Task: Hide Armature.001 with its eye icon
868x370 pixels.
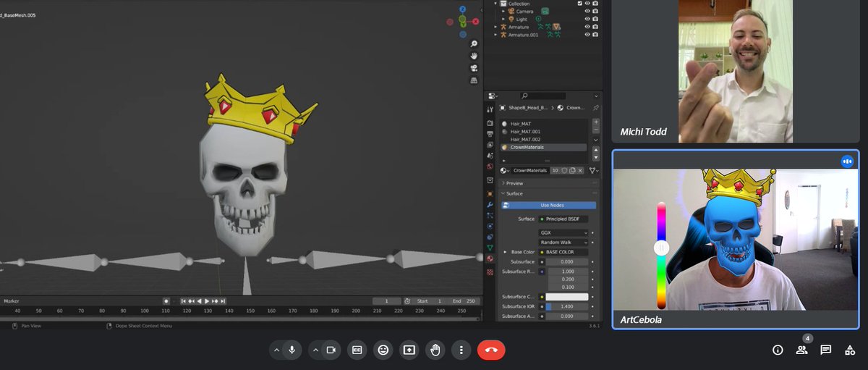Action: click(587, 34)
